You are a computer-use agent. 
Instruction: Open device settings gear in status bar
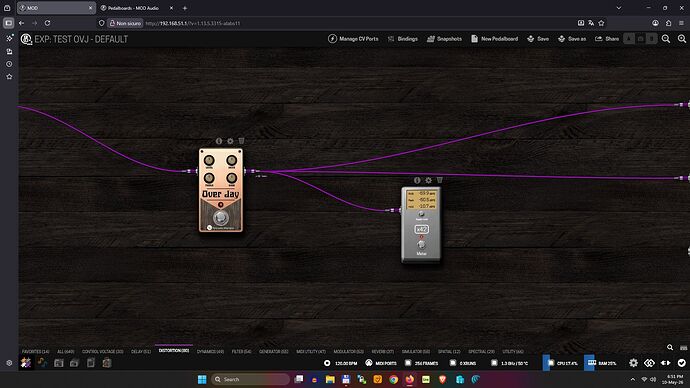[633, 363]
